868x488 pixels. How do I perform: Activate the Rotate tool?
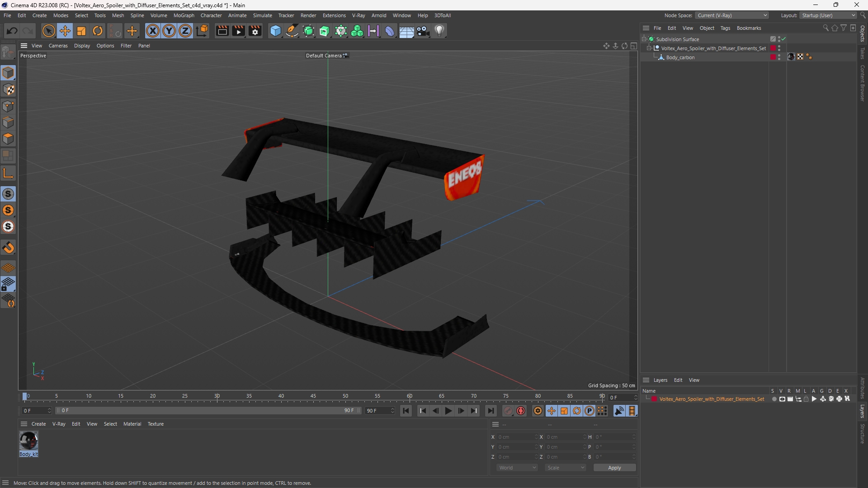(98, 31)
